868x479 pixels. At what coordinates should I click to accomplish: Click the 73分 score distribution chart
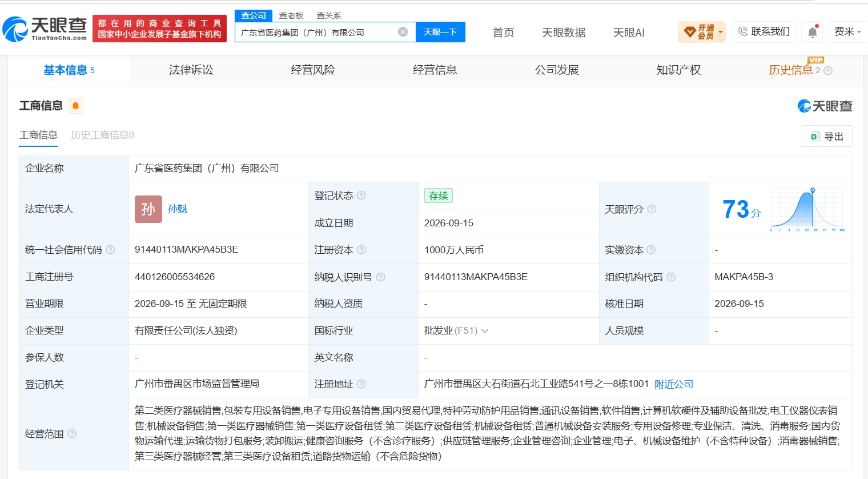pos(808,209)
